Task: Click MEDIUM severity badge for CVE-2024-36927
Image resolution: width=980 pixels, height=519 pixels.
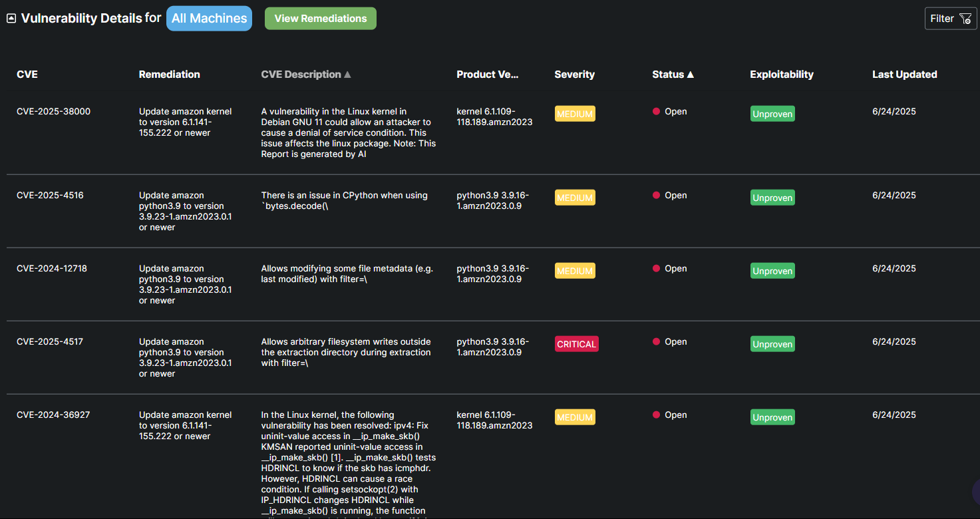Action: pos(575,417)
